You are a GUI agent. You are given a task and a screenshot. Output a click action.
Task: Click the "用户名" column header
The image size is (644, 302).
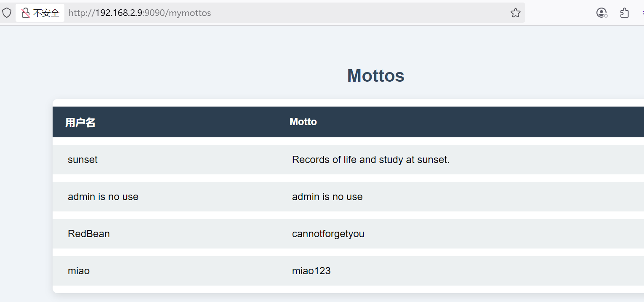80,123
